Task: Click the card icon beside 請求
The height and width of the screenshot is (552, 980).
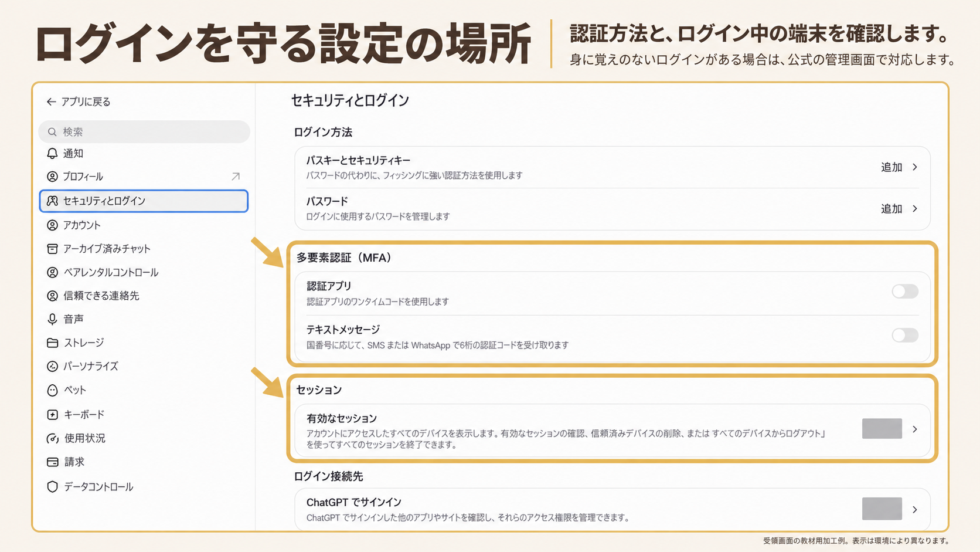Action: pos(52,462)
